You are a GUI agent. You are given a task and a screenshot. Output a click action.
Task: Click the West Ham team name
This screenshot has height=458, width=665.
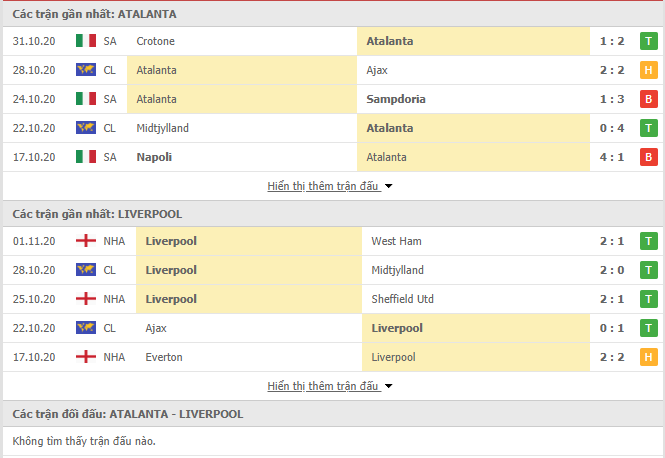(x=396, y=241)
